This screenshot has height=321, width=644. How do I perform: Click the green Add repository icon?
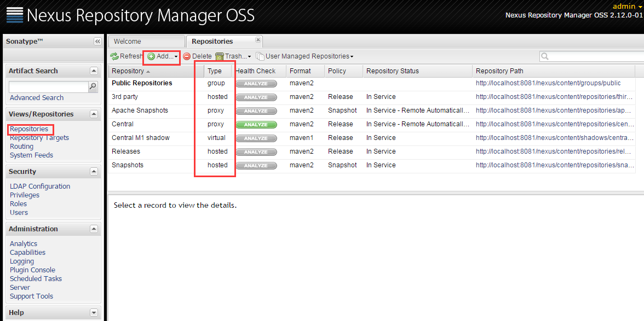pyautogui.click(x=151, y=56)
